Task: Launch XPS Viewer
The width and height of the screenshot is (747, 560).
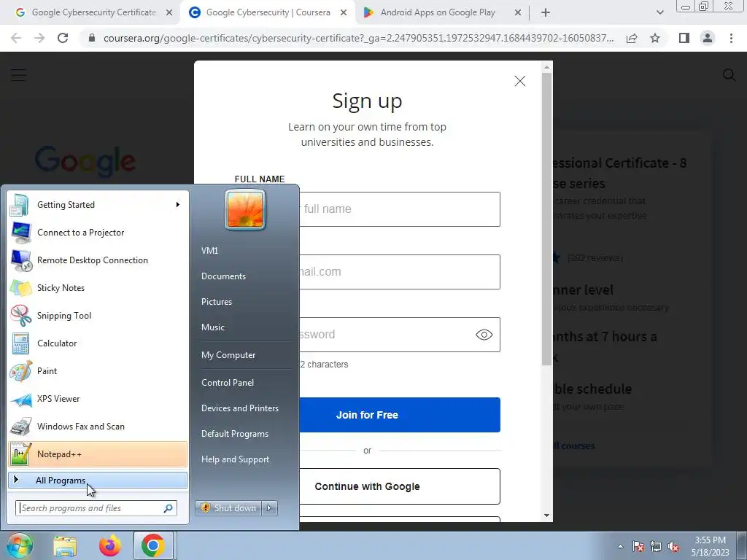Action: [98, 399]
